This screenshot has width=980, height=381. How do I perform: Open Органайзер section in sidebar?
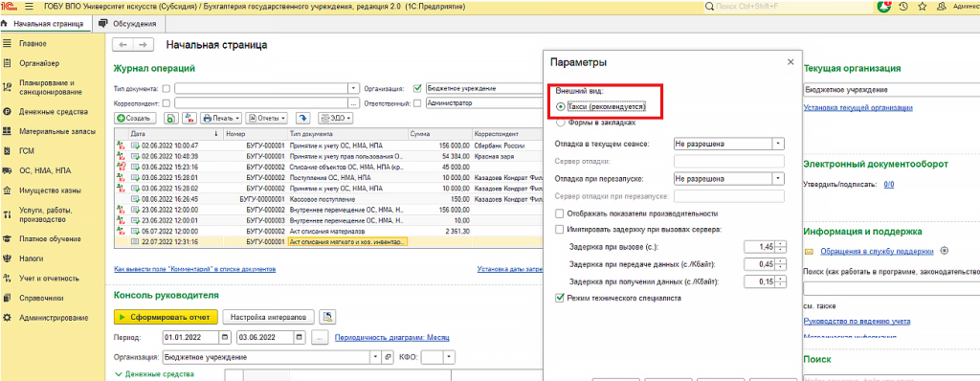point(38,63)
